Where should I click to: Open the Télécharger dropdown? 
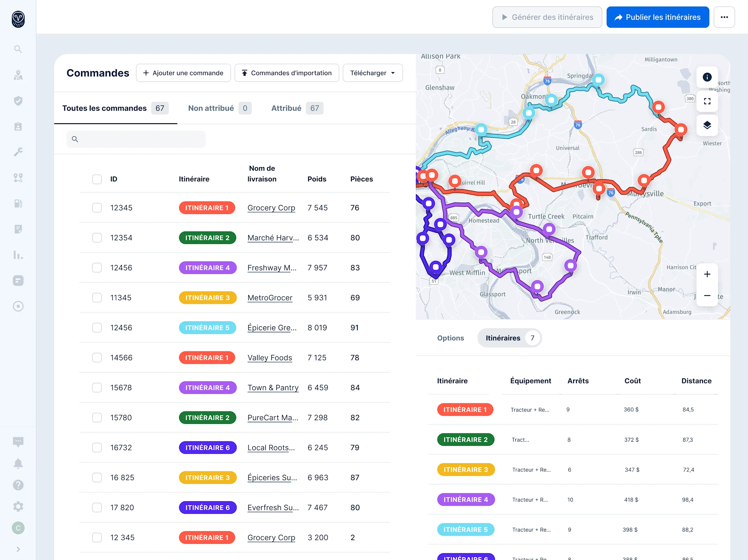coord(373,73)
